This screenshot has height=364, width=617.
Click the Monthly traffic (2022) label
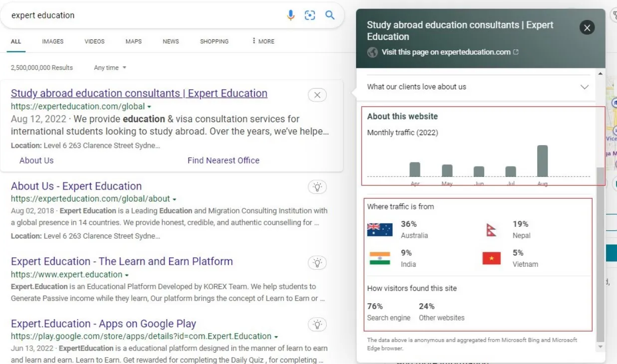[x=403, y=133]
